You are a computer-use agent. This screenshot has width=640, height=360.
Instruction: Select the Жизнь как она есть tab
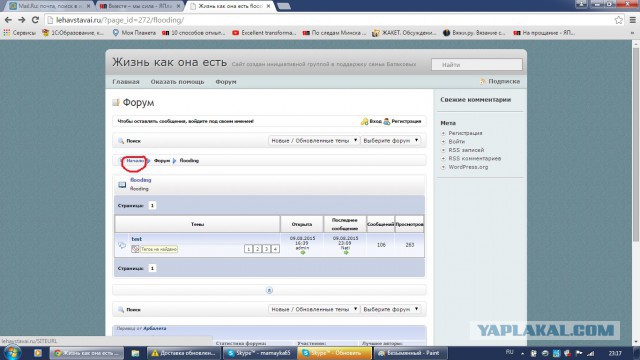tap(231, 6)
